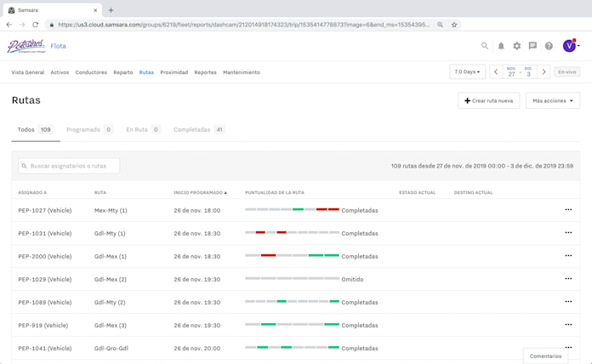Open the messages chat icon
Screen dimensions: 592x364
coord(532,46)
